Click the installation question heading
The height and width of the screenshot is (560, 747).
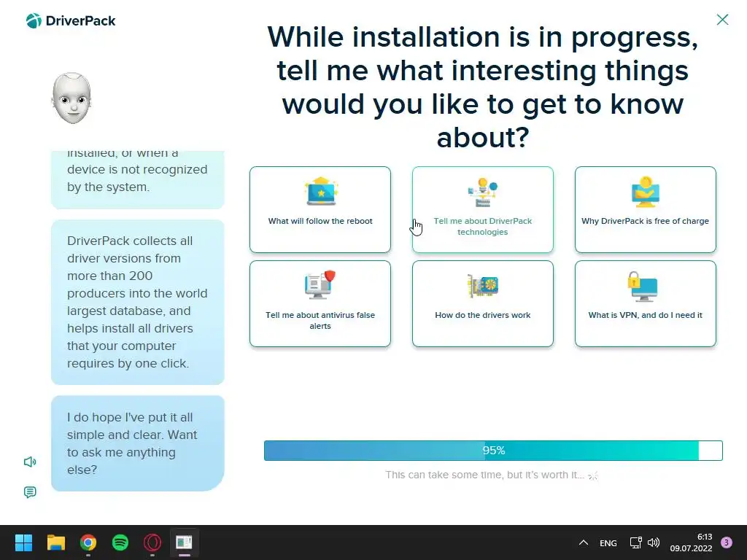tap(483, 87)
